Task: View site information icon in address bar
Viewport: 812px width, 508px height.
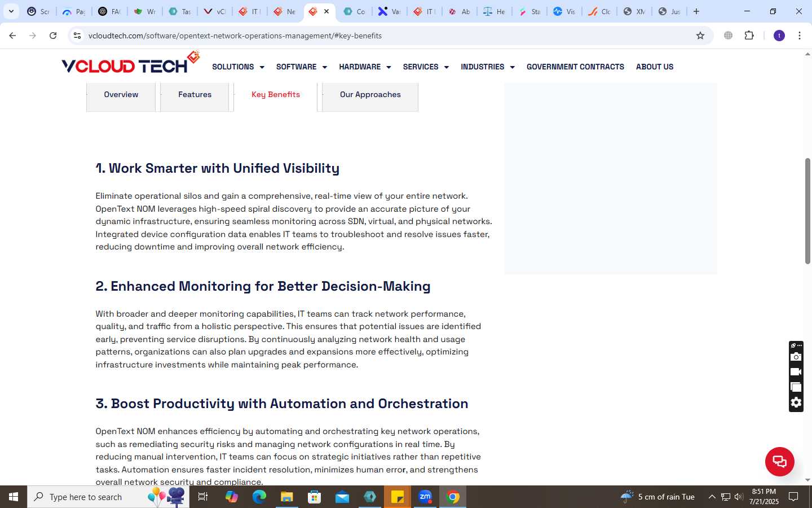Action: click(x=77, y=36)
